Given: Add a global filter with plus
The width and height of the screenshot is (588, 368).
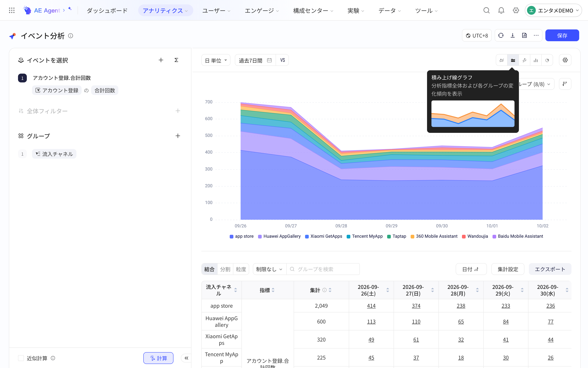Looking at the screenshot, I should point(178,111).
